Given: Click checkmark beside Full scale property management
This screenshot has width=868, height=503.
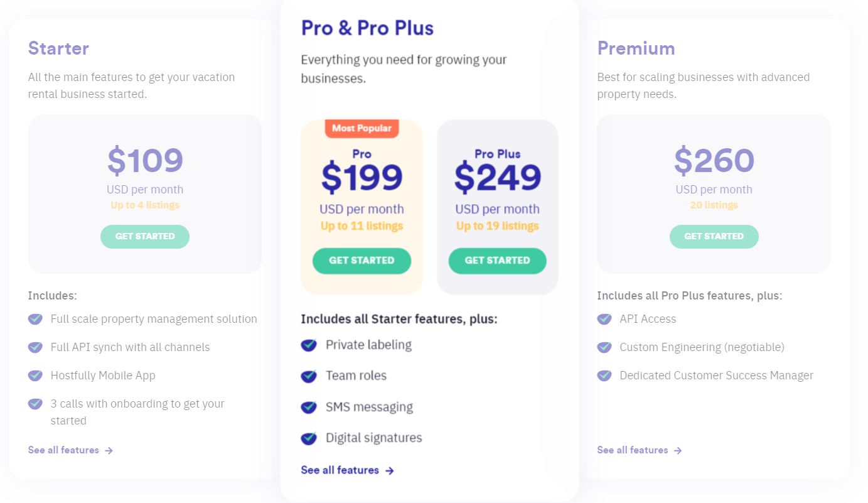Looking at the screenshot, I should tap(35, 319).
